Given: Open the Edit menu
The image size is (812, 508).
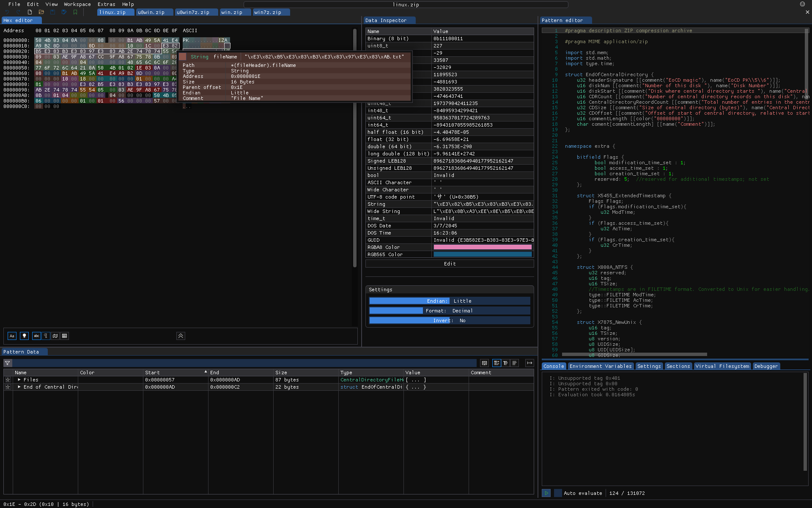Looking at the screenshot, I should coord(33,4).
